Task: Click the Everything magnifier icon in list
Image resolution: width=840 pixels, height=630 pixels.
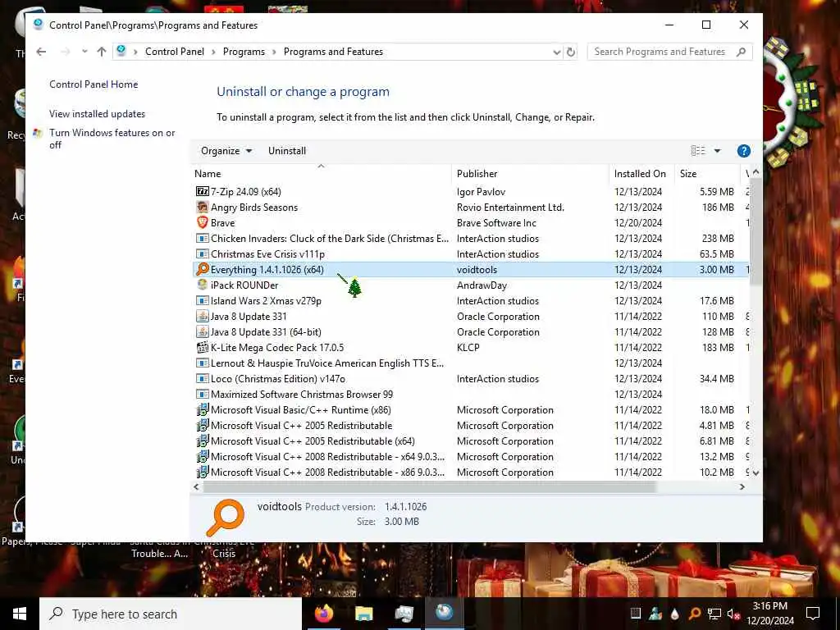Action: point(202,269)
